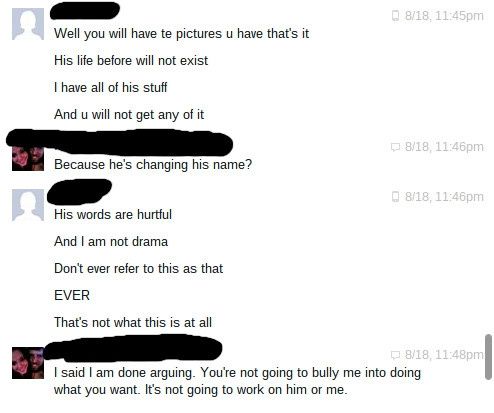
Task: Open the couple photo avatar beside 'I said I am done'
Action: tap(28, 363)
